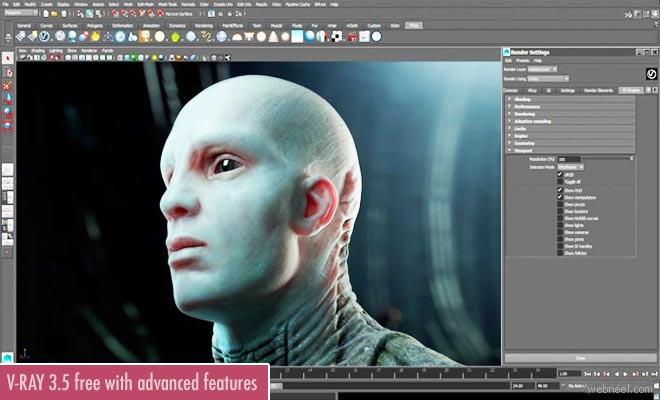Click the playback end time field 24.00

click(522, 386)
